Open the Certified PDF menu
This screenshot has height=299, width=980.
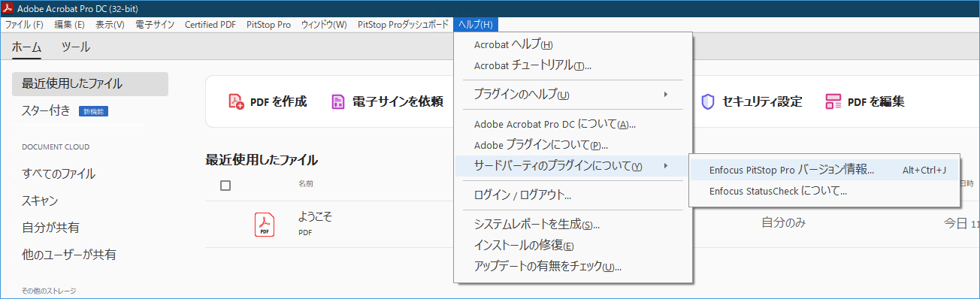click(210, 25)
